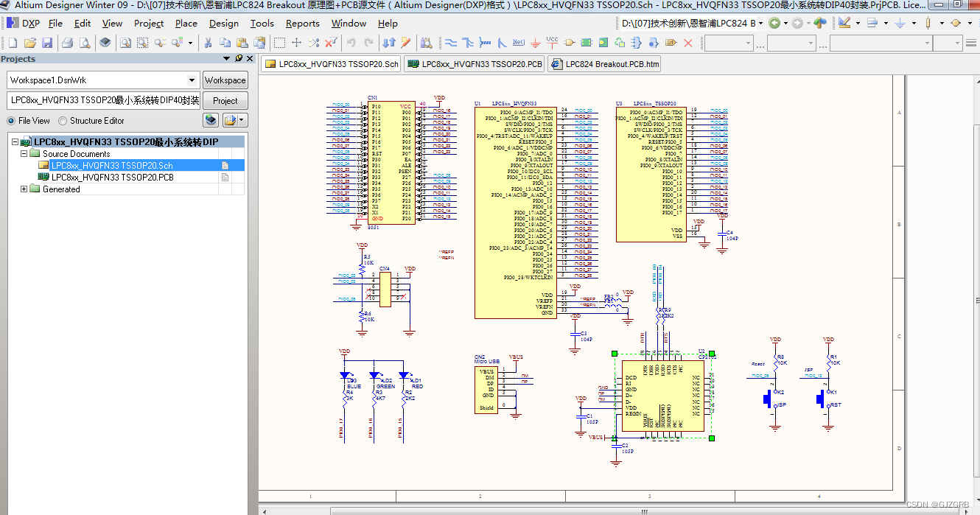Select the Place Net Label tool
The width and height of the screenshot is (980, 515).
coord(519,43)
